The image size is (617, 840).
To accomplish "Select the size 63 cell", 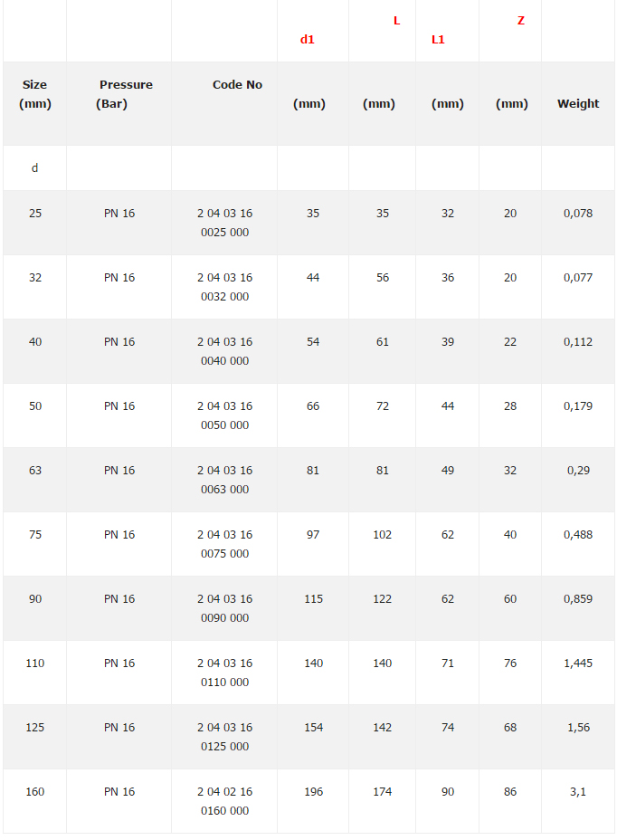I will pos(35,471).
